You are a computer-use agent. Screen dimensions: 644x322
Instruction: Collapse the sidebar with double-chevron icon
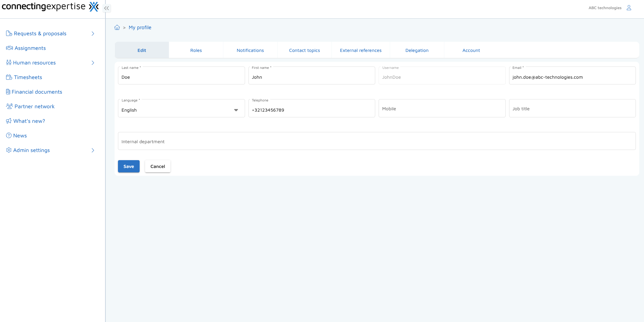tap(106, 8)
